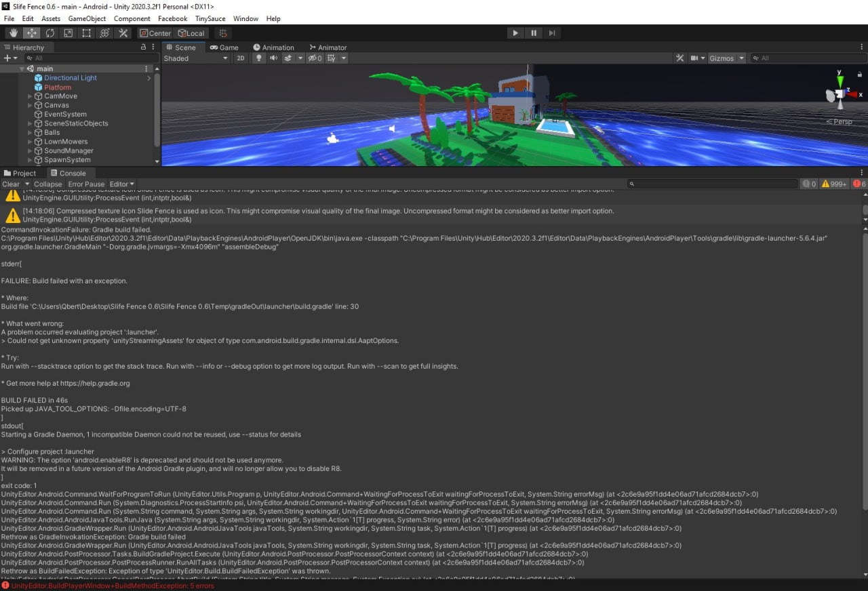Open scene view component tools

point(679,58)
